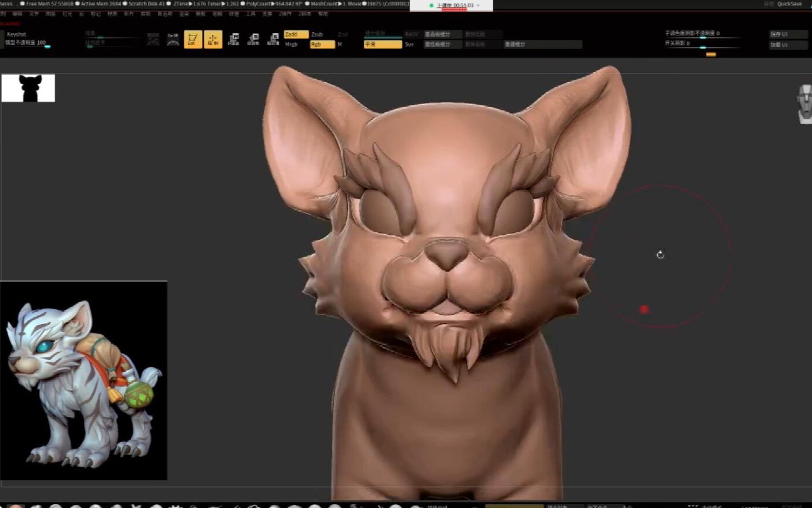Expand the recording timer dropdown arrow
This screenshot has width=812, height=508.
[x=478, y=5]
